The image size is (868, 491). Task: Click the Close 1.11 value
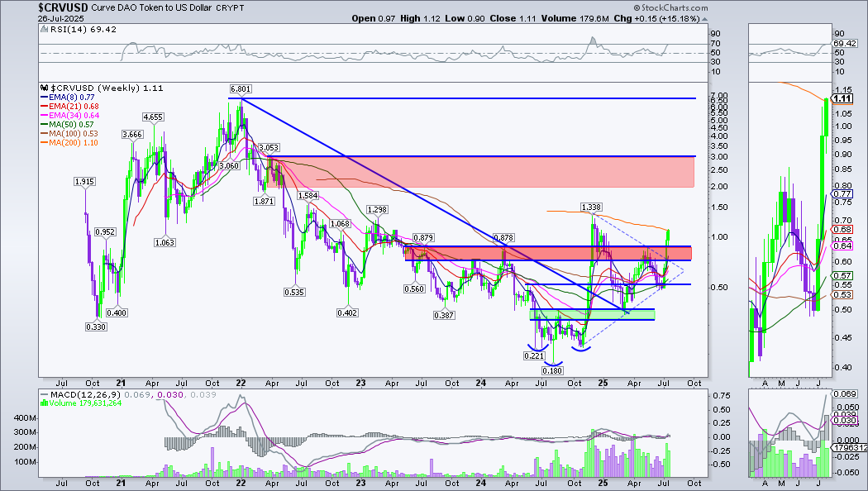[x=513, y=18]
